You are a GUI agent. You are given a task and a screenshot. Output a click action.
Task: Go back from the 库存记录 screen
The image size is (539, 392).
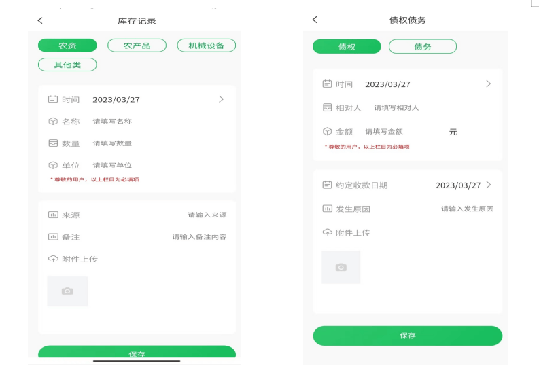tap(40, 21)
